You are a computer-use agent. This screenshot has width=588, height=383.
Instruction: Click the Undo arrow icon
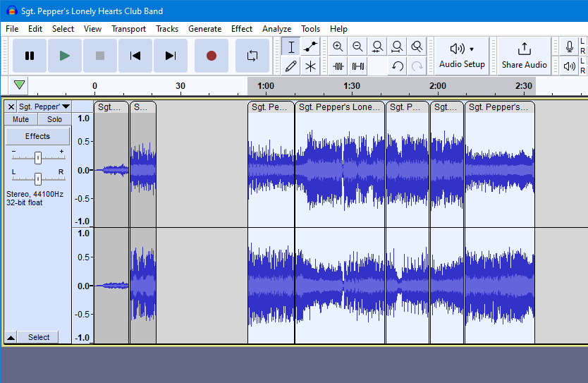point(398,66)
